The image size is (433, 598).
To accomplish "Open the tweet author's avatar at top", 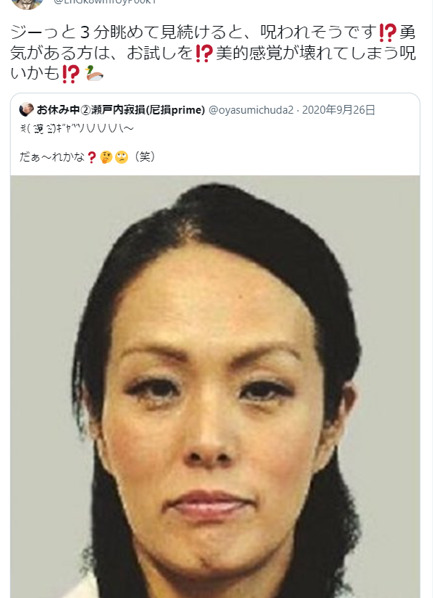I will tap(27, 3).
